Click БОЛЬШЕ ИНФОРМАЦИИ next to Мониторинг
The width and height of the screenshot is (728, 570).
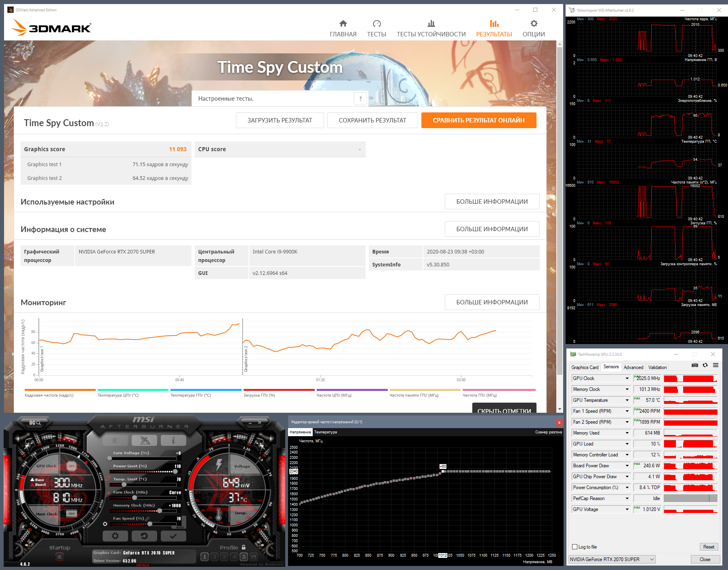click(x=492, y=302)
